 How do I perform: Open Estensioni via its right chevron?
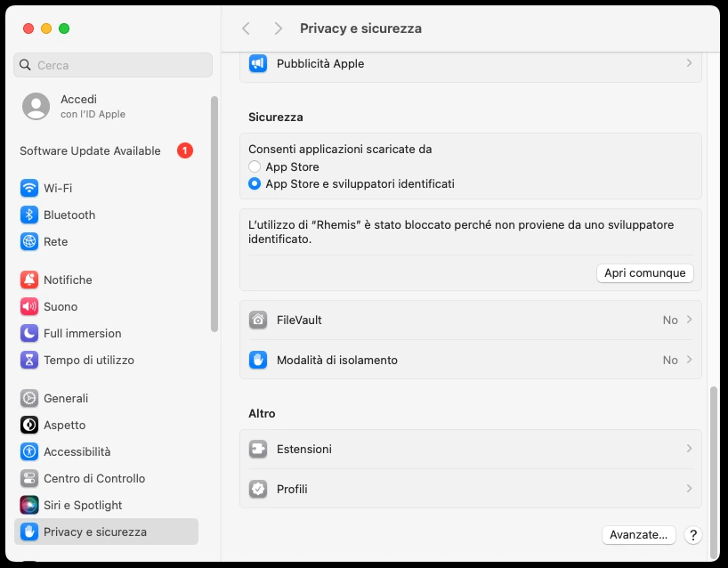click(689, 449)
